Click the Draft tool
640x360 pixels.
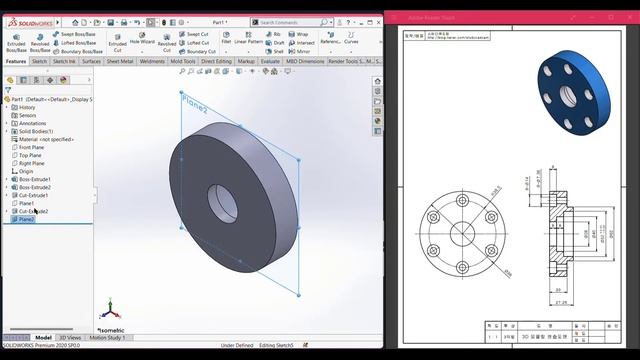275,43
